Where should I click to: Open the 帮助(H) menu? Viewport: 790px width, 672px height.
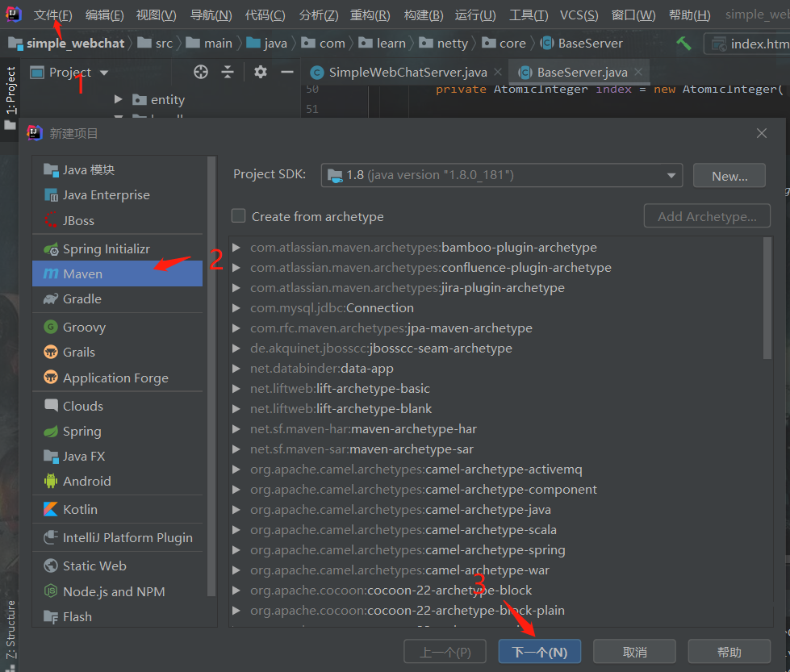click(689, 15)
